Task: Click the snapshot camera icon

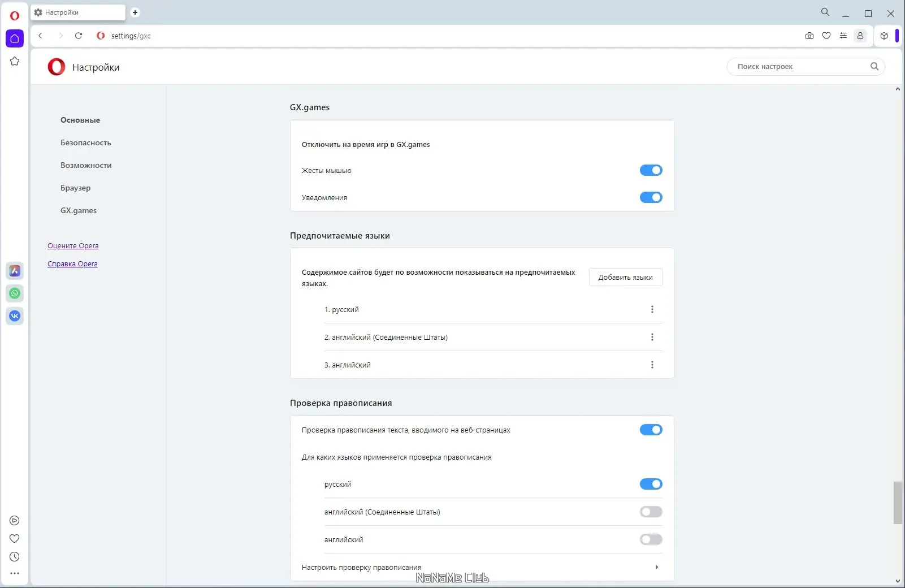Action: (809, 36)
